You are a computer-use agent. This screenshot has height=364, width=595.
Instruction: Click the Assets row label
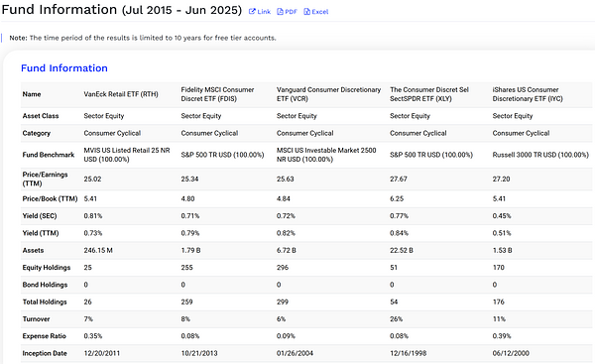click(x=33, y=250)
